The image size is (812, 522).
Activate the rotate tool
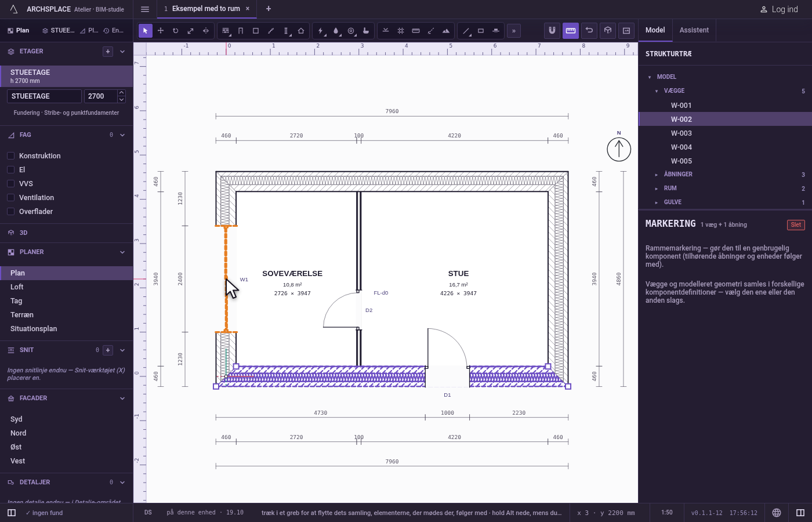(x=176, y=31)
